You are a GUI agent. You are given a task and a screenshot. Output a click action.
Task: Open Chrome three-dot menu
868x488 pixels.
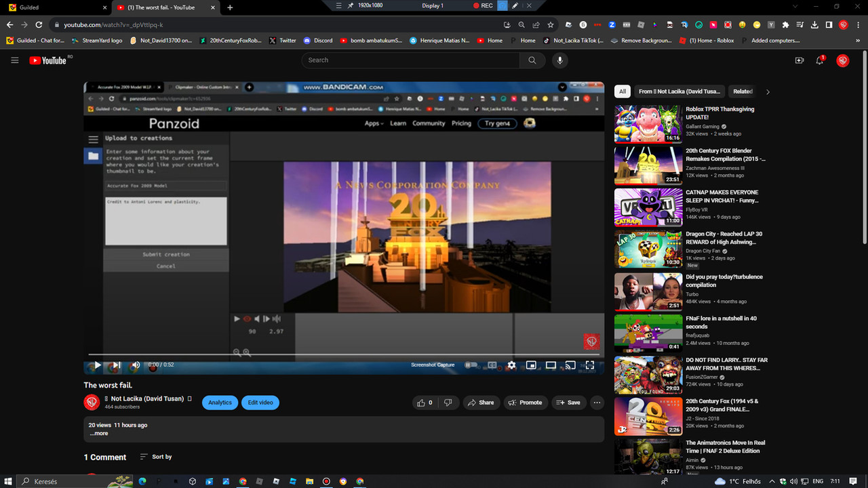point(859,25)
